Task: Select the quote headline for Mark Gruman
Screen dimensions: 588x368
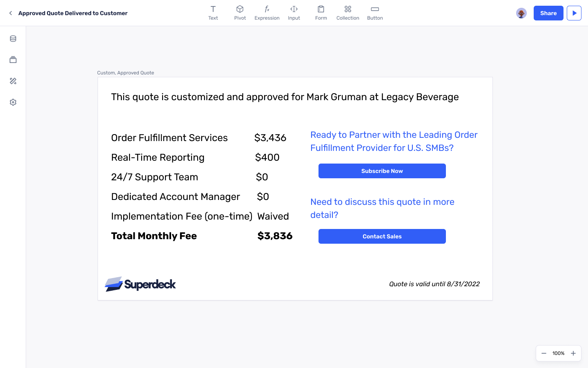Action: pos(285,97)
